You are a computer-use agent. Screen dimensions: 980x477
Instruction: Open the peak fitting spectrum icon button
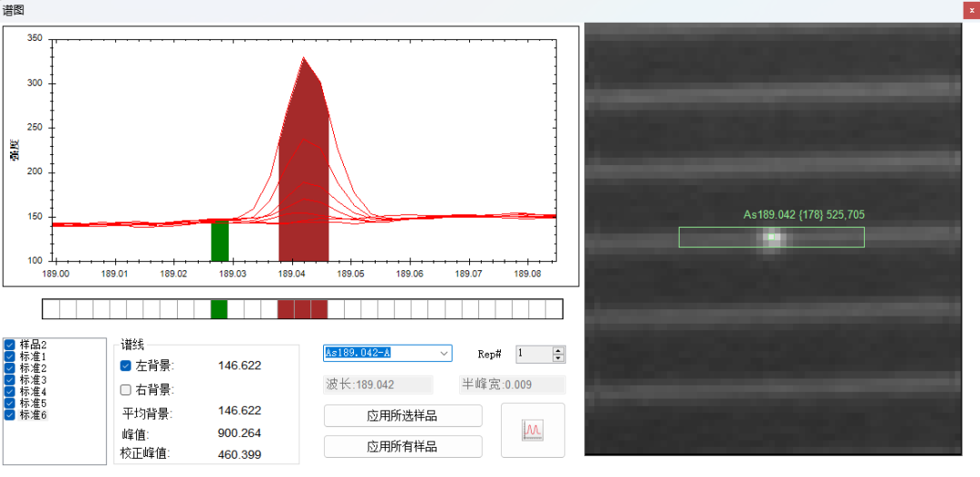[x=533, y=430]
